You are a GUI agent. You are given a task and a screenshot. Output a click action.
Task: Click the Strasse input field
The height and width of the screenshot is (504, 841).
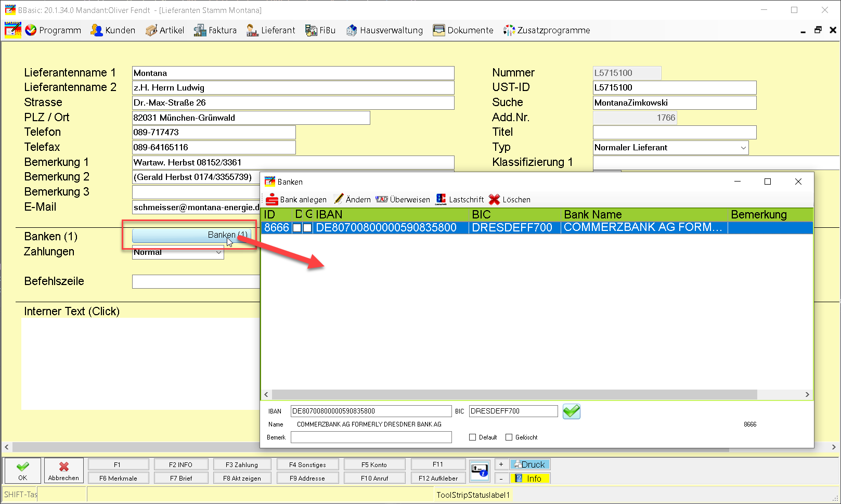point(293,103)
